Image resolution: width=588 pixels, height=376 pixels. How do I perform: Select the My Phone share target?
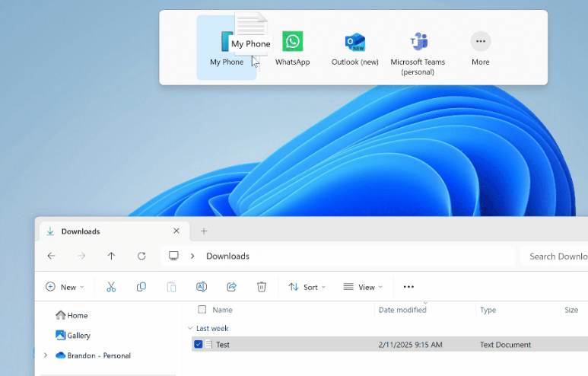click(x=227, y=48)
